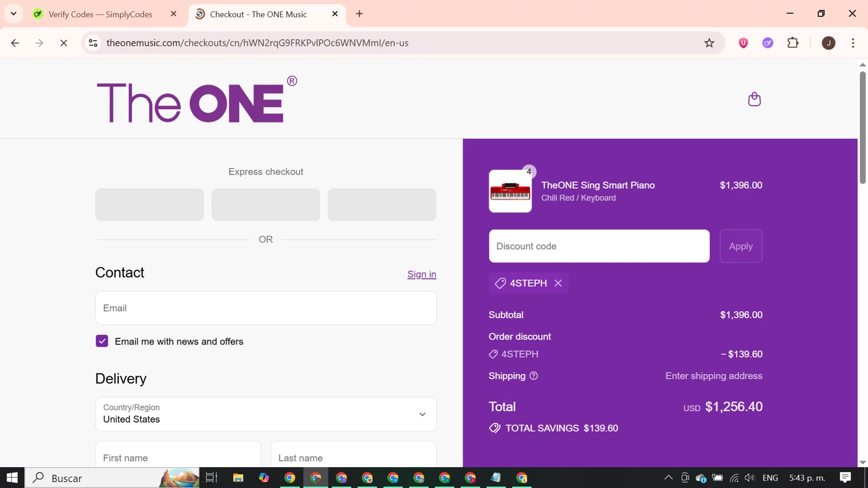Close the Checkout - The ONE Music tab

pyautogui.click(x=335, y=14)
